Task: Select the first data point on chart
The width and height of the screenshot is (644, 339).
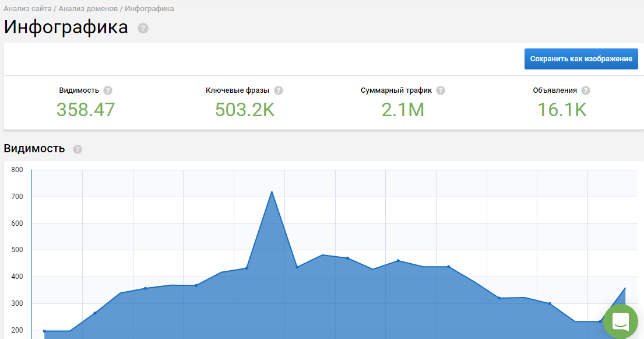Action: click(44, 331)
